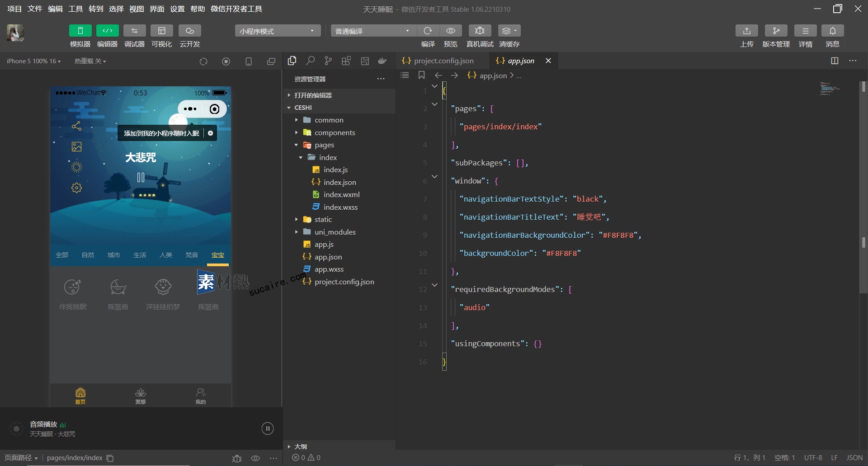Open the Explorer files icon
Screen dimensions: 868x466
coord(292,61)
